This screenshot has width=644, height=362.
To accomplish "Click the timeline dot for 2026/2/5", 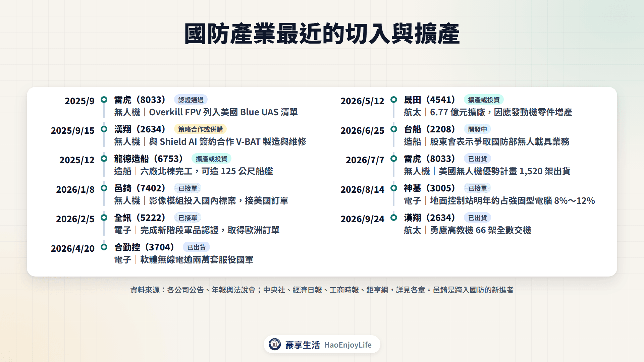I will 104,218.
